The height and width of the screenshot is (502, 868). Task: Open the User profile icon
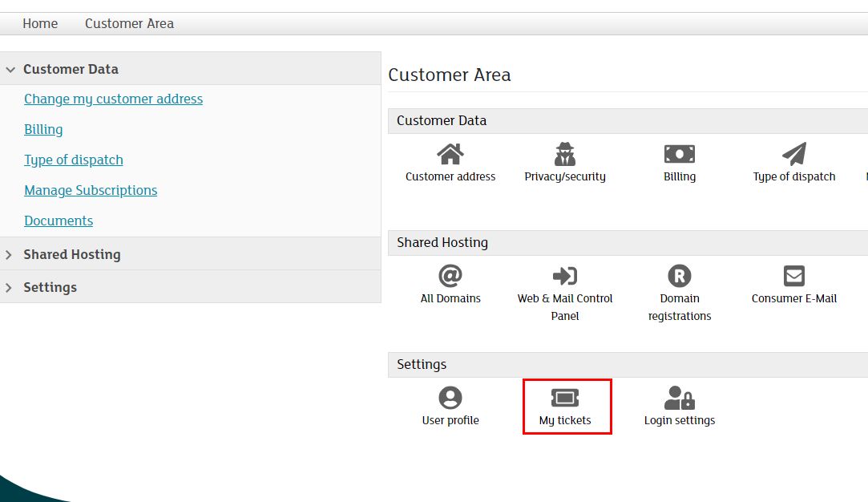point(450,398)
